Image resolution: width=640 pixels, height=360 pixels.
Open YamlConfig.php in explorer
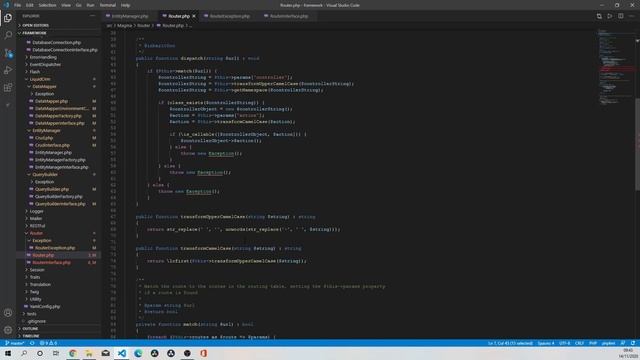point(45,307)
